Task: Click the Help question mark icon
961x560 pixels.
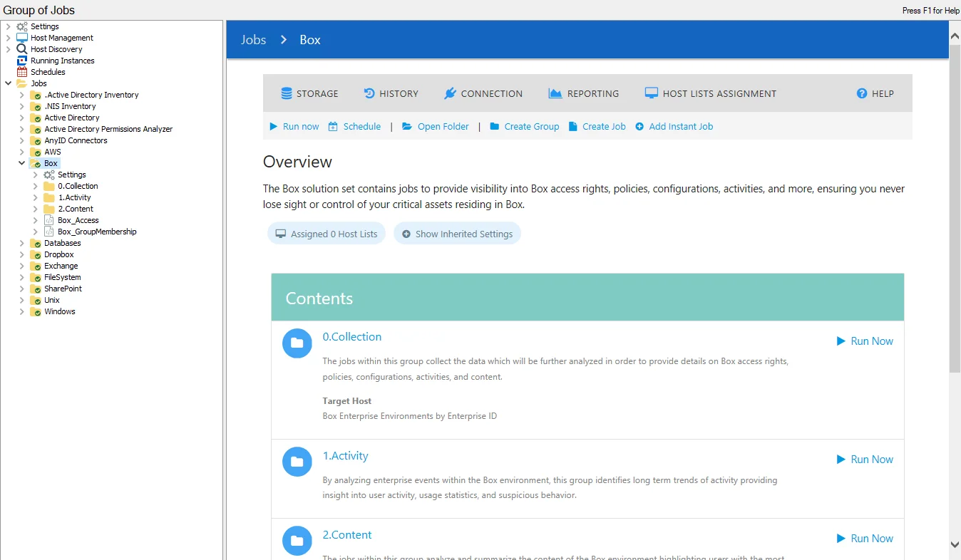Action: [x=862, y=93]
